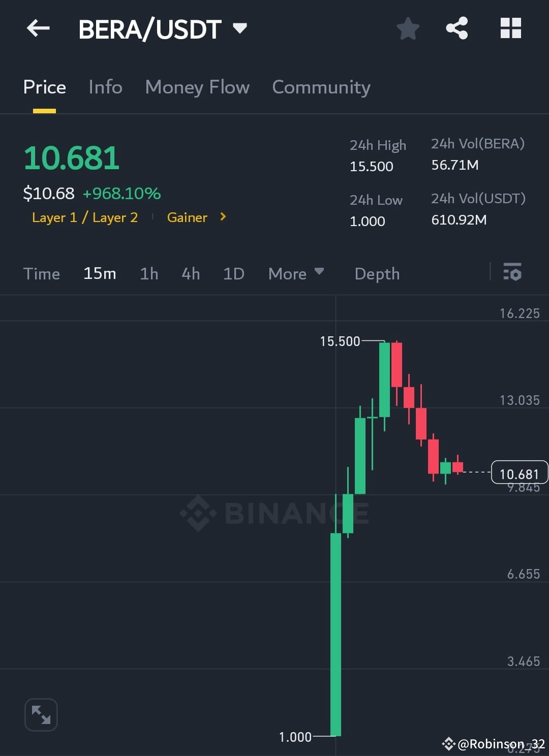Image resolution: width=549 pixels, height=756 pixels.
Task: Enable the 4h candlestick timeframe
Action: [190, 273]
